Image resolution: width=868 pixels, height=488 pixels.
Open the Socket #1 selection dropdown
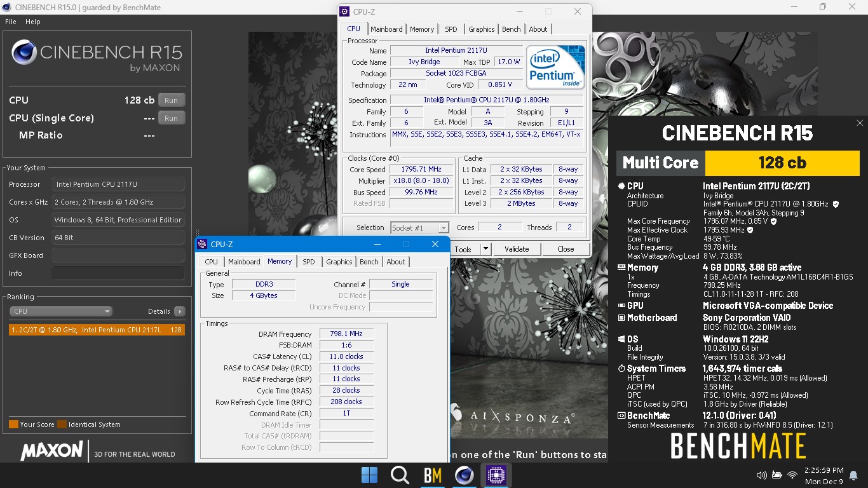419,227
